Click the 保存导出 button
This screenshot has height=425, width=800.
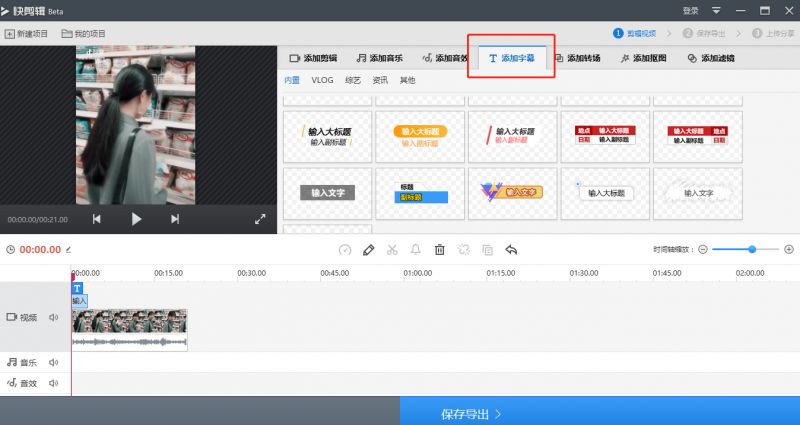(x=470, y=412)
